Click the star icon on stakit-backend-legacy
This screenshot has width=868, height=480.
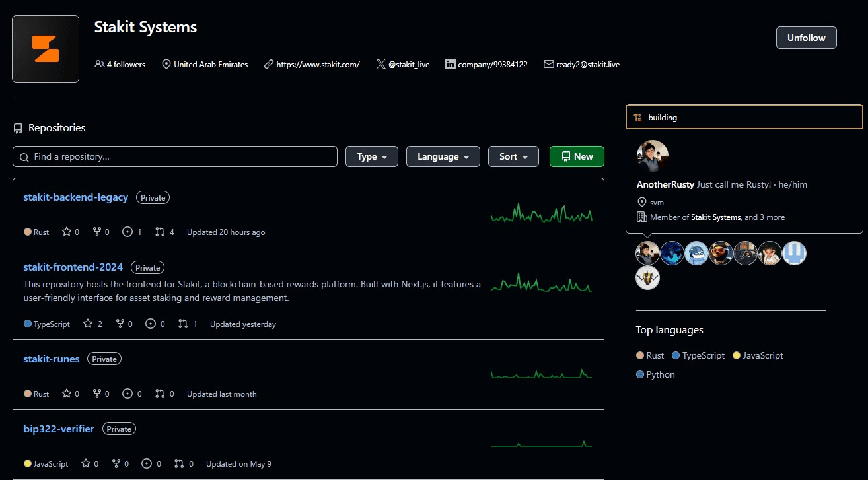(x=65, y=232)
